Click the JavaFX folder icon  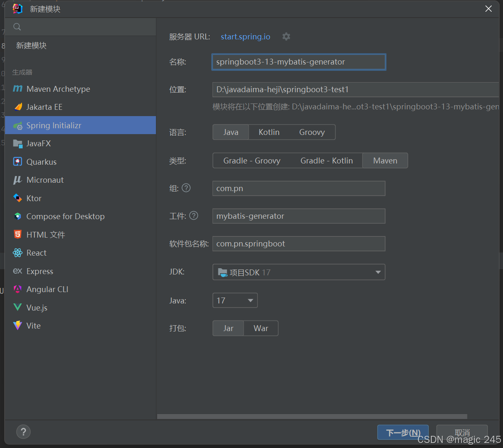tap(18, 143)
